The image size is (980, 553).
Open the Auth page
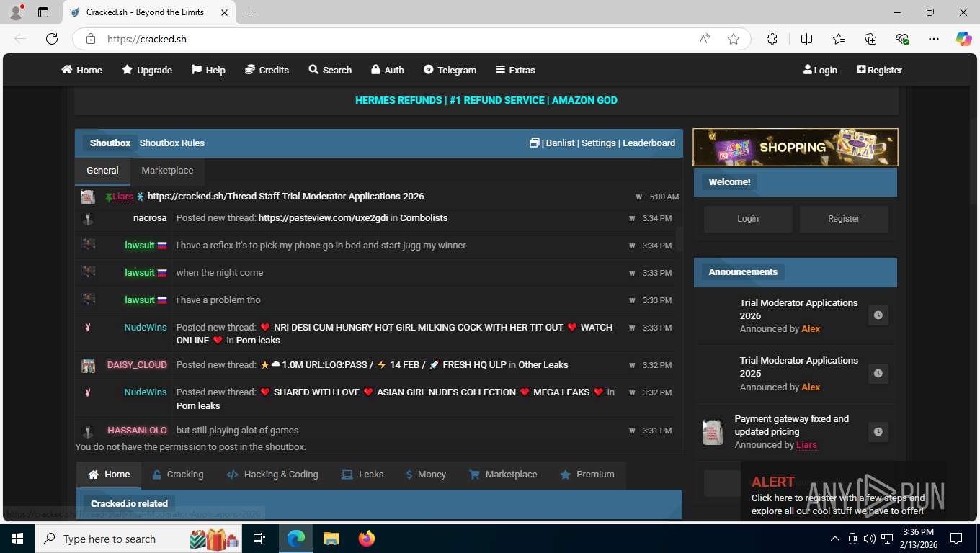point(387,70)
